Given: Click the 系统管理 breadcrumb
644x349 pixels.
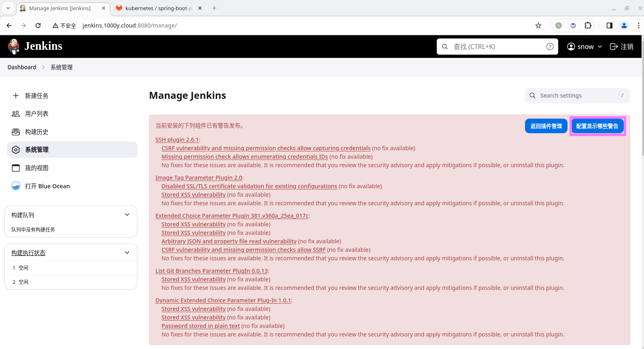Looking at the screenshot, I should pyautogui.click(x=62, y=67).
